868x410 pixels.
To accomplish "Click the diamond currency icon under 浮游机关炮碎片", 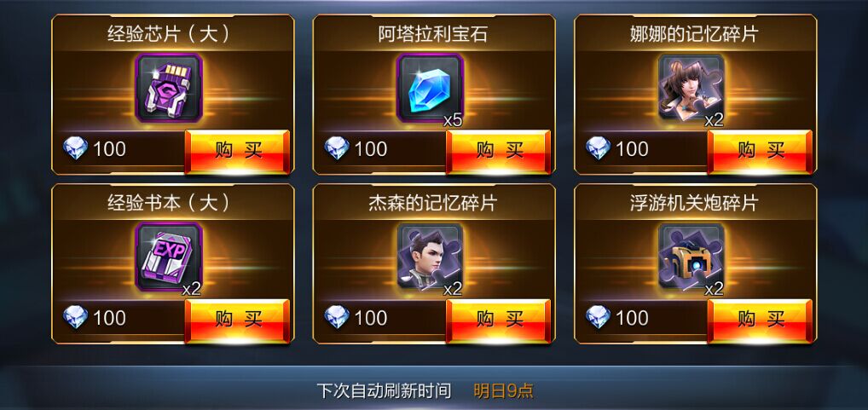I will coord(598,317).
